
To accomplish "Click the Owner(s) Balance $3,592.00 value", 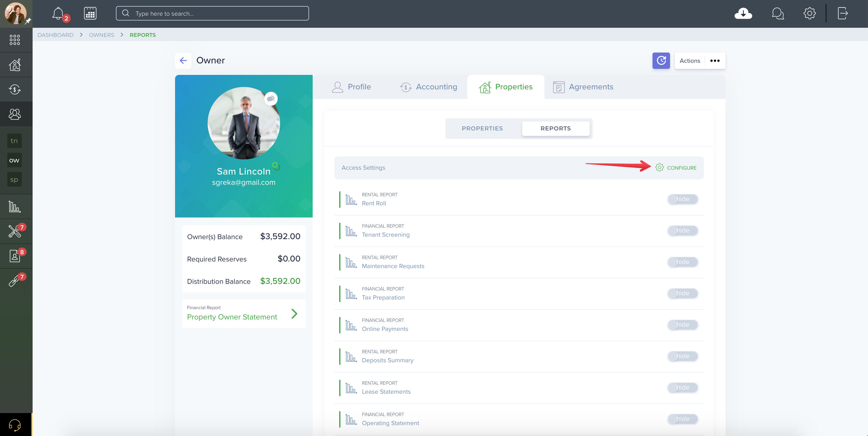I will point(280,236).
